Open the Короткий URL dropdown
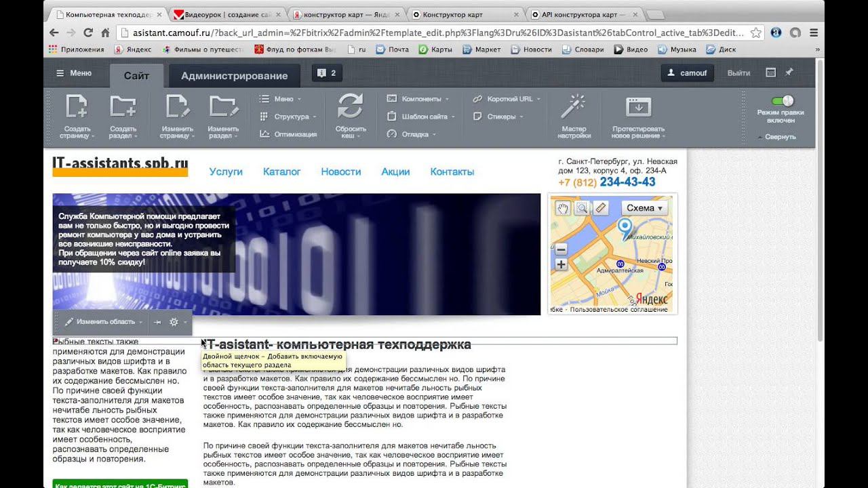 [506, 99]
